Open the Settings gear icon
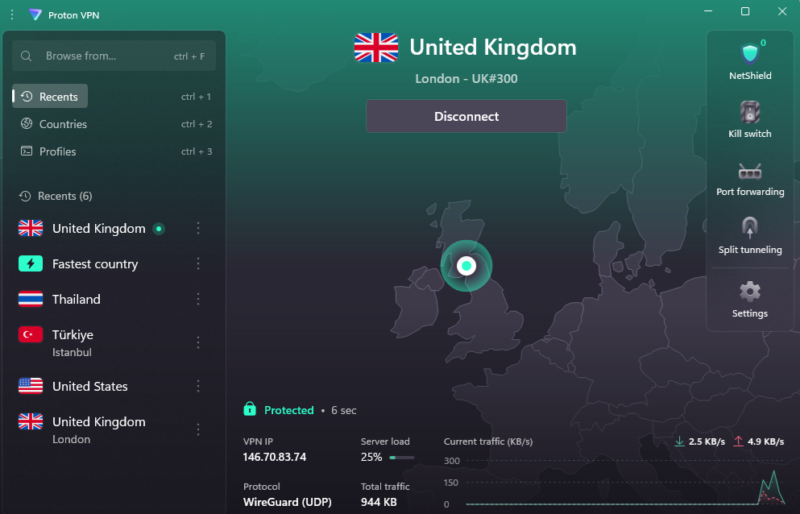Screen dimensions: 800x514 point(749,291)
